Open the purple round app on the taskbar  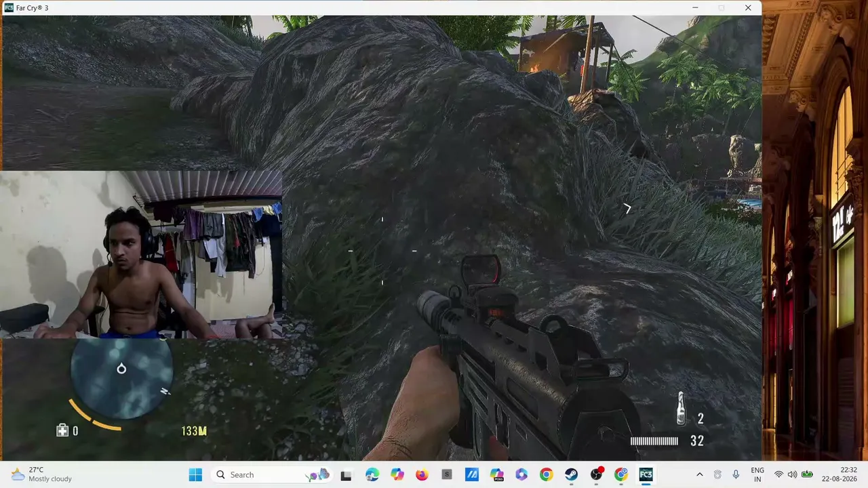(x=521, y=474)
